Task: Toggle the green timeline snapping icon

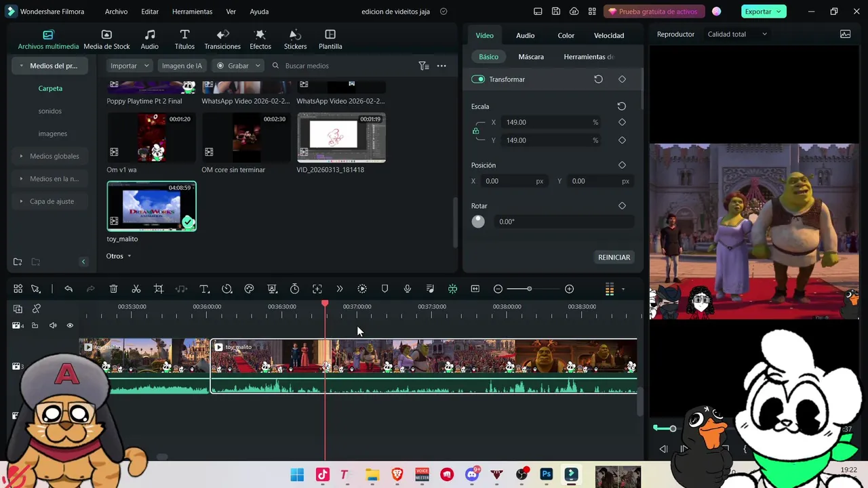Action: click(452, 289)
